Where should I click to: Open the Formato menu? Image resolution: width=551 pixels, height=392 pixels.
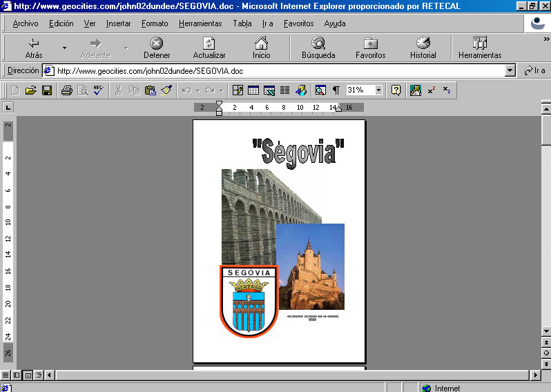[155, 23]
